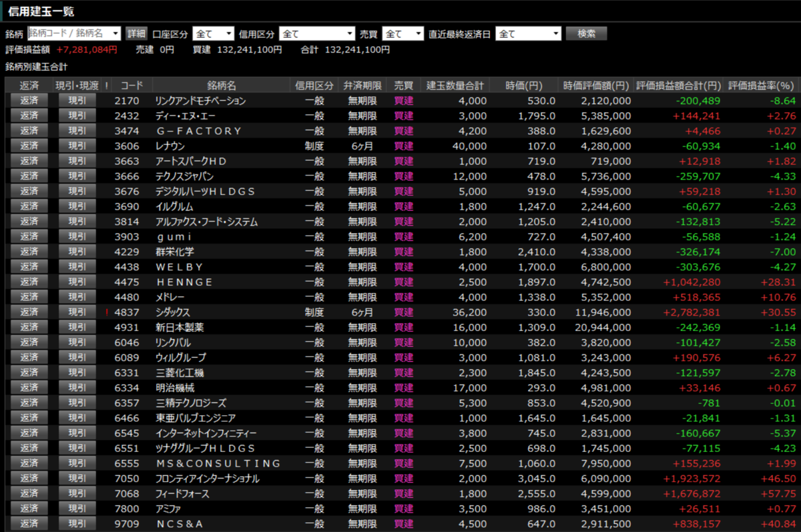Select stock name 東亜バルブエンジニア
This screenshot has height=532, width=801.
(x=195, y=418)
